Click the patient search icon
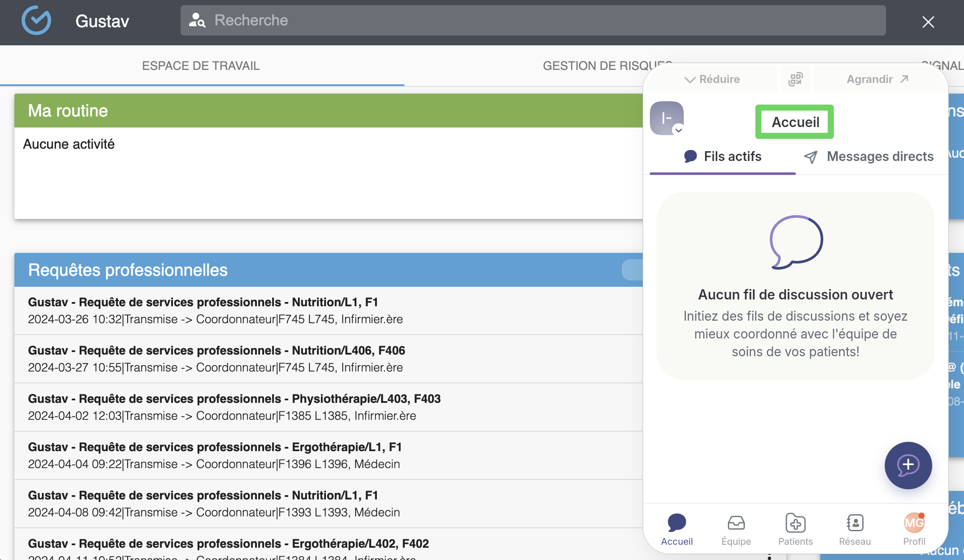Image resolution: width=964 pixels, height=560 pixels. click(197, 20)
